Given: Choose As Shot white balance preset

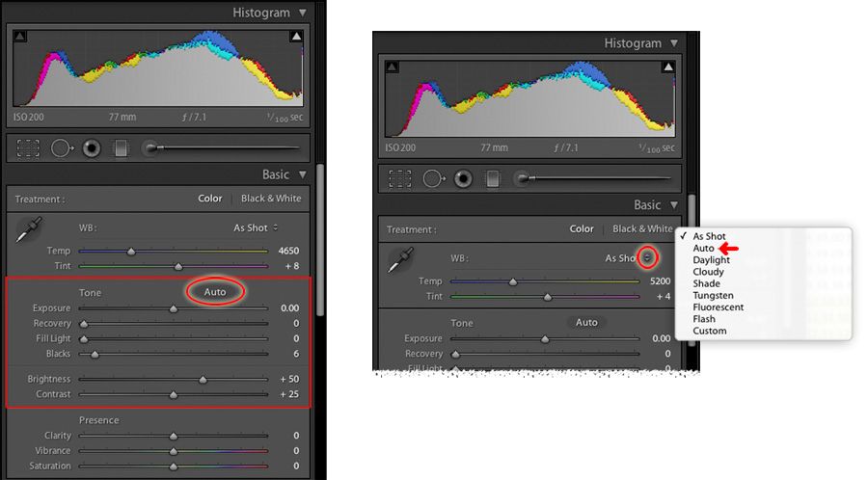Looking at the screenshot, I should click(709, 236).
